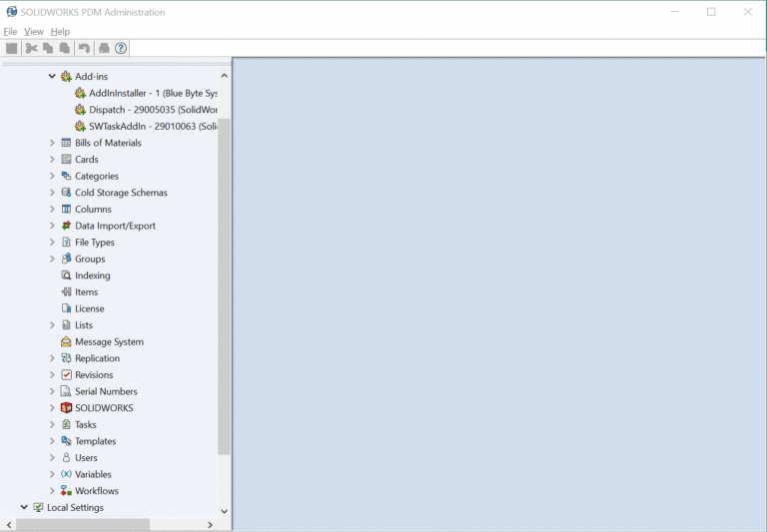Click the Cards icon

[66, 160]
